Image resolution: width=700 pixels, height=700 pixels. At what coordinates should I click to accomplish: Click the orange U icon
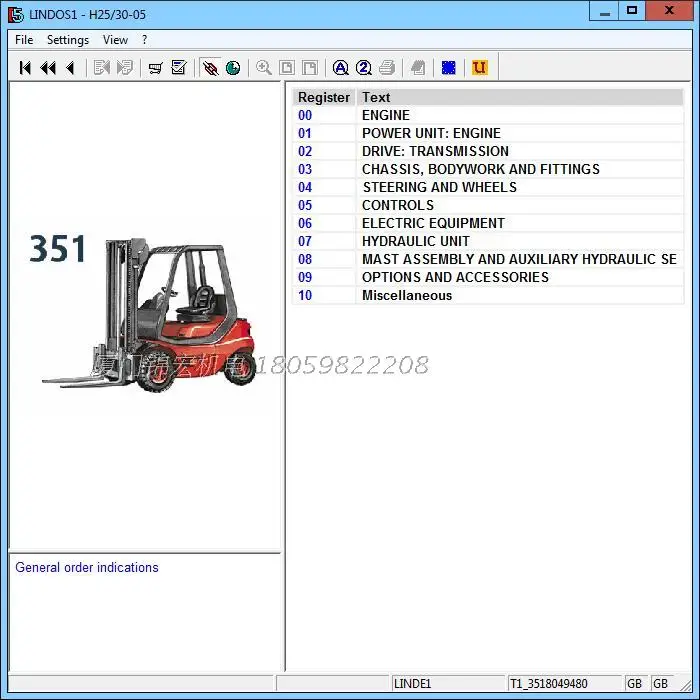(480, 68)
